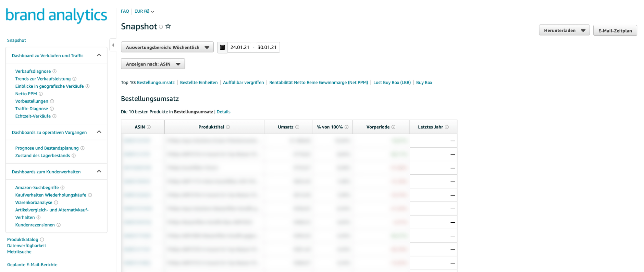
Task: Collapse the sidebar with the arrow handle
Action: point(113,45)
